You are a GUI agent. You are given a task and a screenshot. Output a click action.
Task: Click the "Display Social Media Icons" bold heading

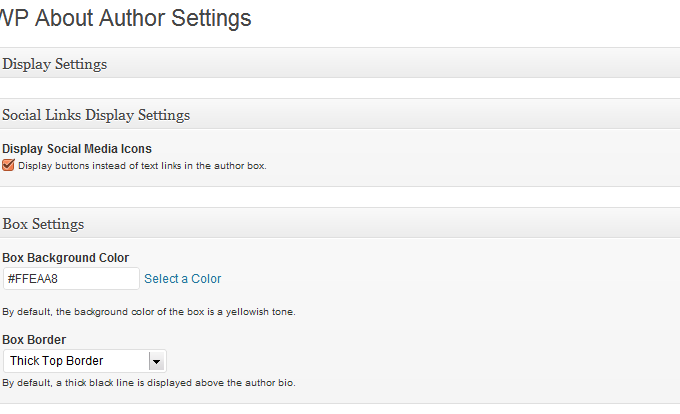(x=77, y=149)
